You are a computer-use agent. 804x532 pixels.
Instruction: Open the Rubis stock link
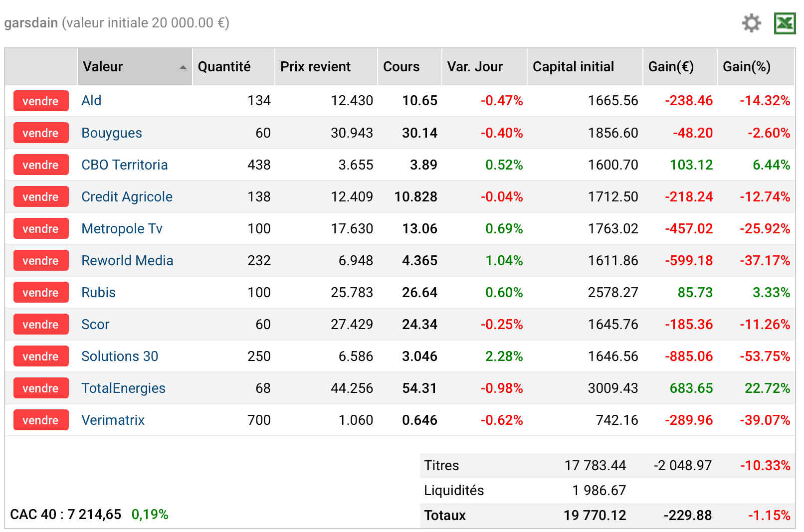(x=99, y=292)
